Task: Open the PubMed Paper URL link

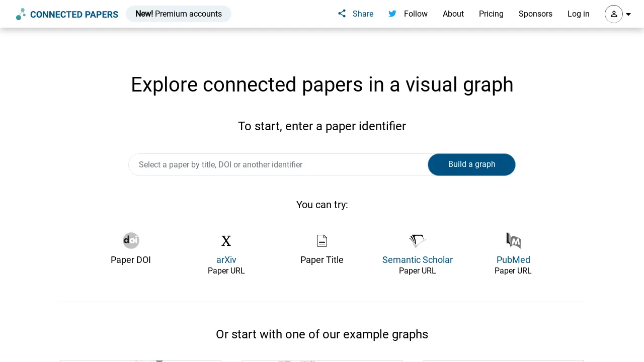Action: pos(513,260)
